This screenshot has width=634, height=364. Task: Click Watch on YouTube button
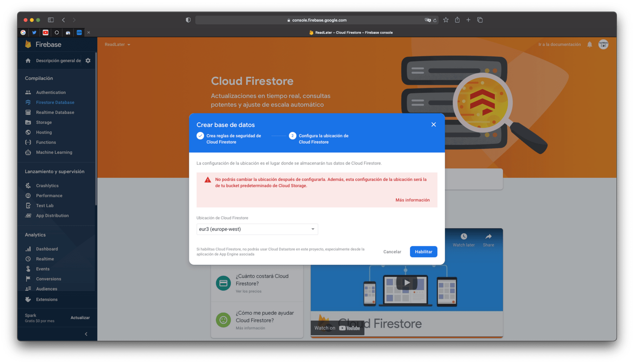pyautogui.click(x=337, y=328)
